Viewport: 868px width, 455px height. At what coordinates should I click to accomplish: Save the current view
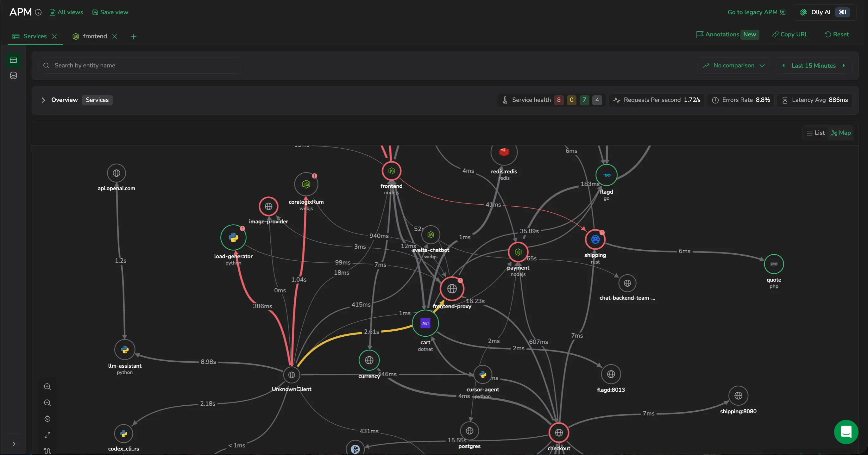pyautogui.click(x=110, y=12)
